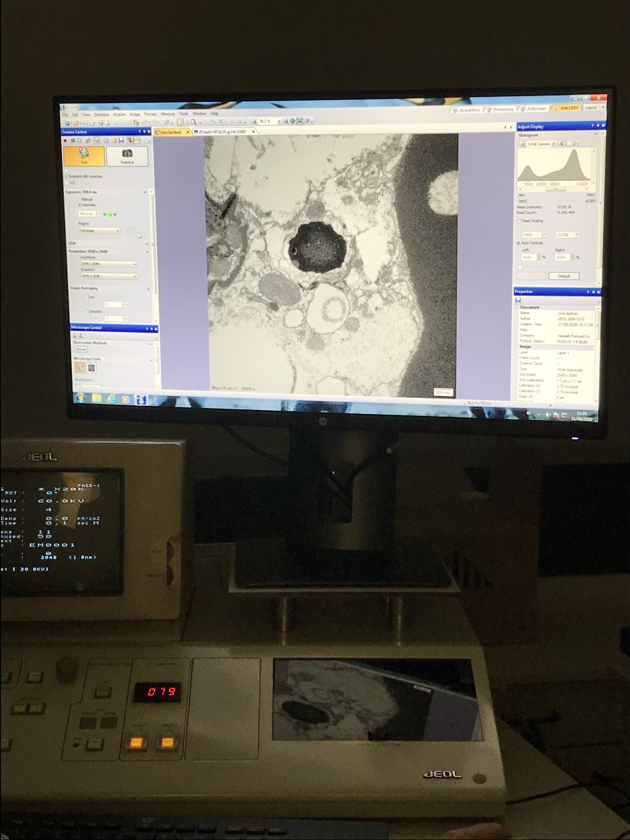Click the print icon in main toolbar
The image size is (630, 840).
pyautogui.click(x=101, y=123)
